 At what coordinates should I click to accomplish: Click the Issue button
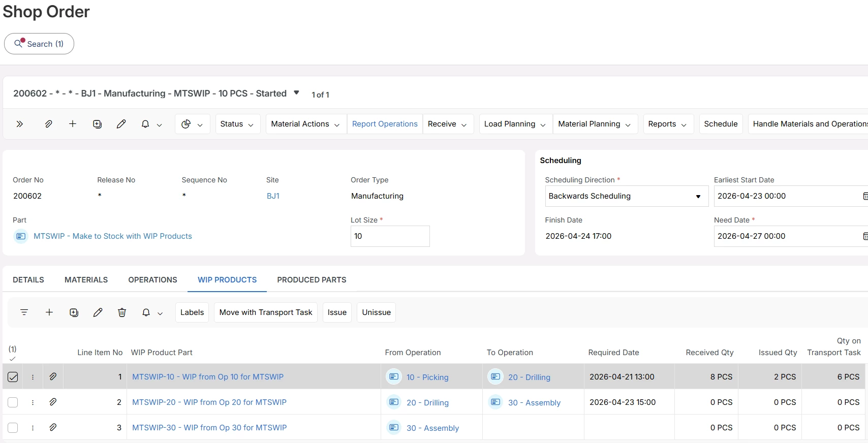coord(337,312)
